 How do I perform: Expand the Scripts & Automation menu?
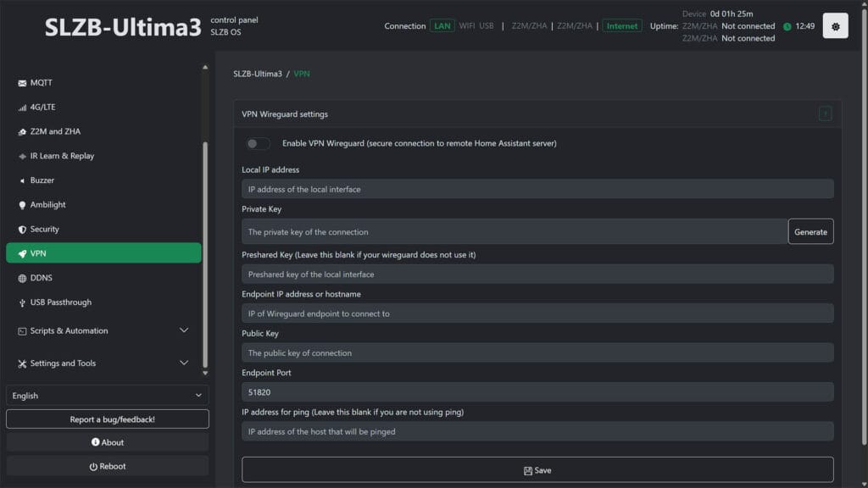coord(71,330)
